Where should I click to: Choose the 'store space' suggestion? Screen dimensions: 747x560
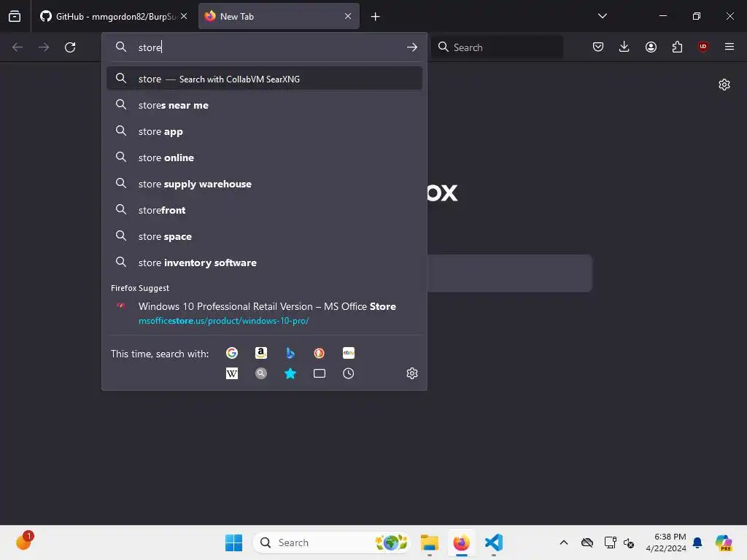pyautogui.click(x=264, y=236)
